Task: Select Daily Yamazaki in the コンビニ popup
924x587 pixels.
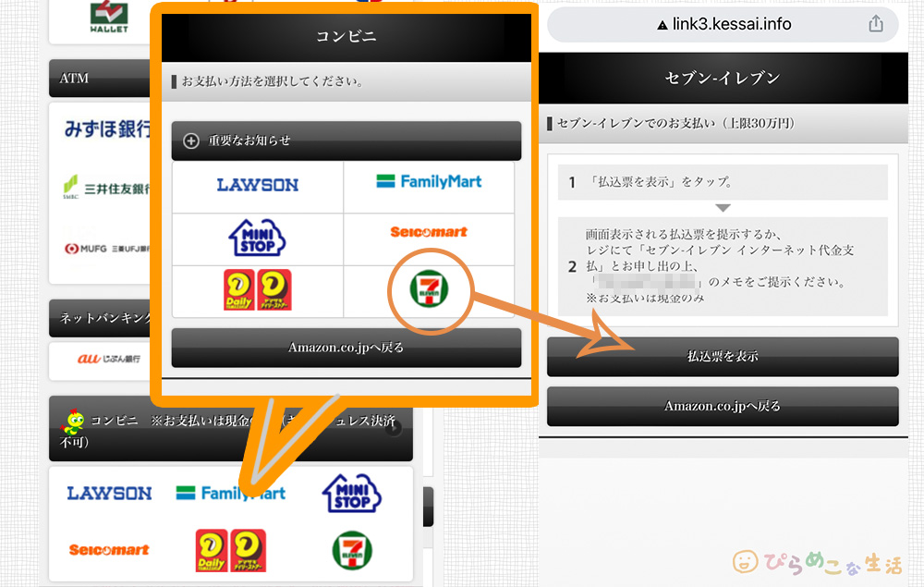Action: point(258,290)
